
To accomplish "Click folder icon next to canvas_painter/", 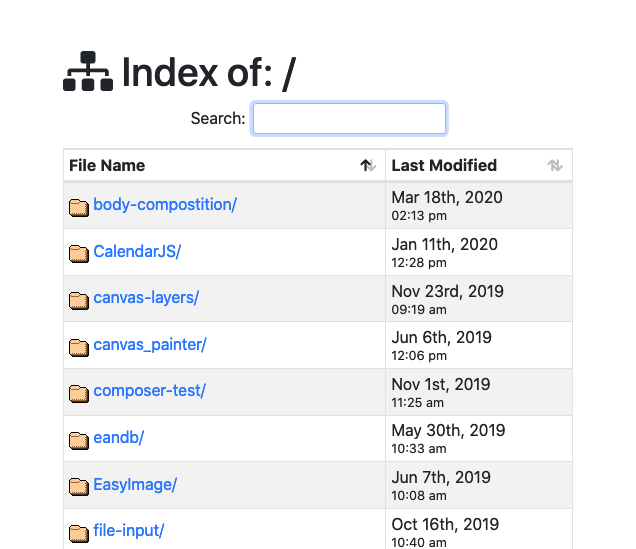I will point(79,348).
